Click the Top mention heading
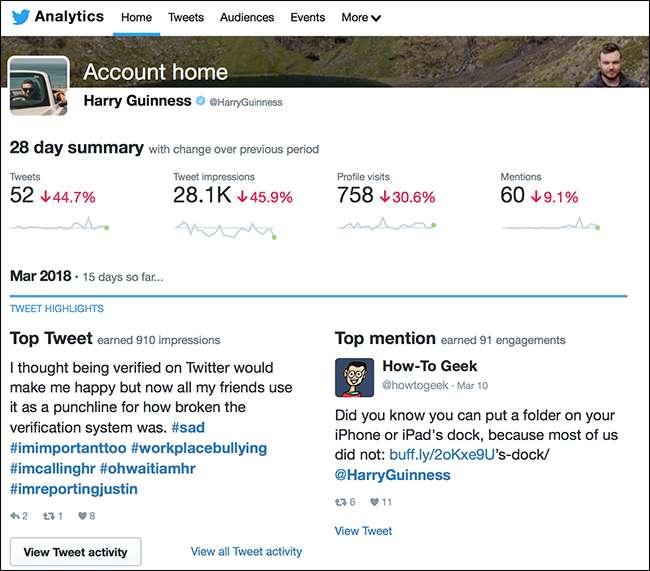Image resolution: width=650 pixels, height=571 pixels. 385,338
